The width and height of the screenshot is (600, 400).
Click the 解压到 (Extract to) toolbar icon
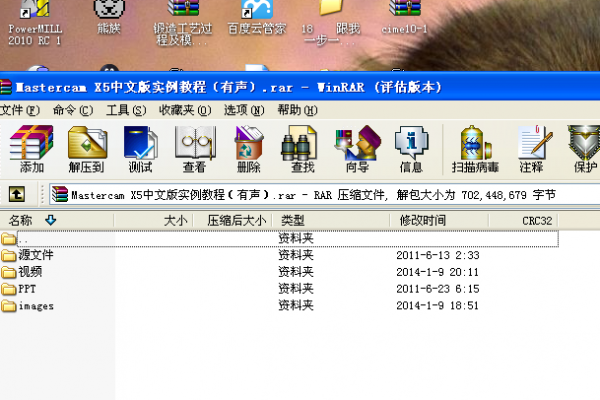pos(87,149)
